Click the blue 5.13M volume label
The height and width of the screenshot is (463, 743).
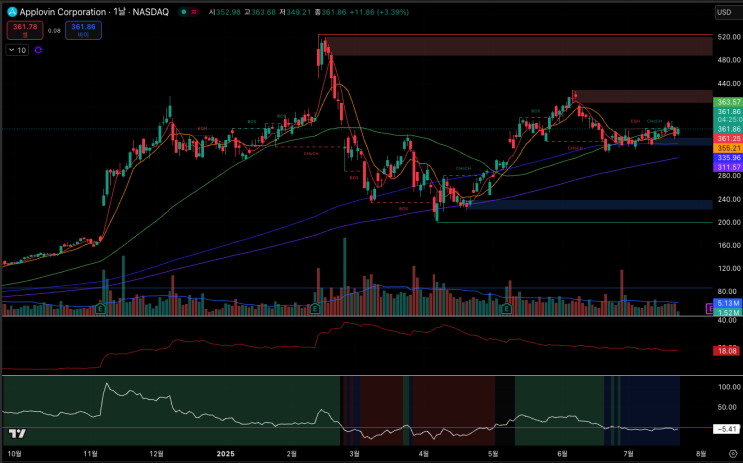click(x=728, y=303)
